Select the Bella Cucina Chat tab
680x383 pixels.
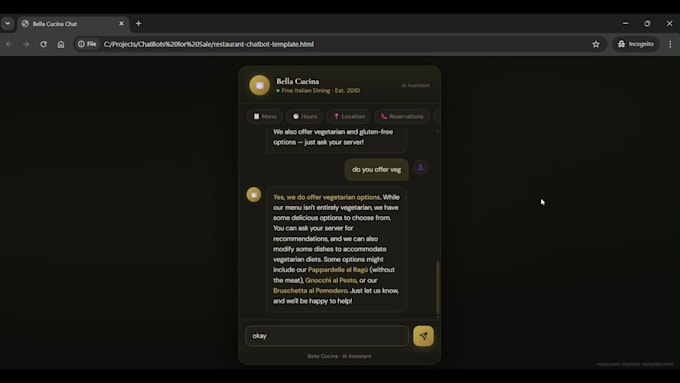tap(73, 24)
